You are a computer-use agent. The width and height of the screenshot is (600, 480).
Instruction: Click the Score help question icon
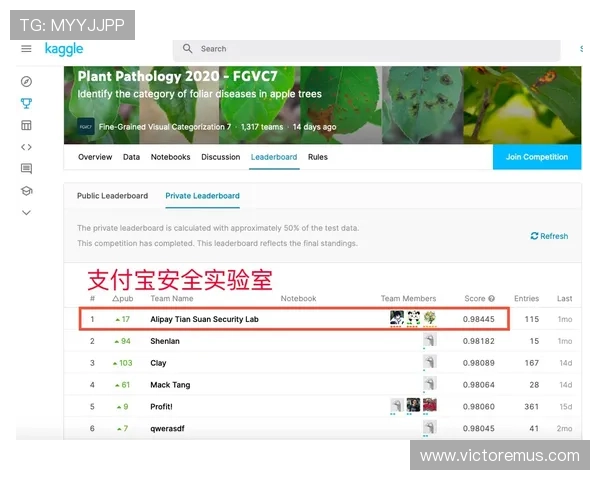click(x=492, y=299)
